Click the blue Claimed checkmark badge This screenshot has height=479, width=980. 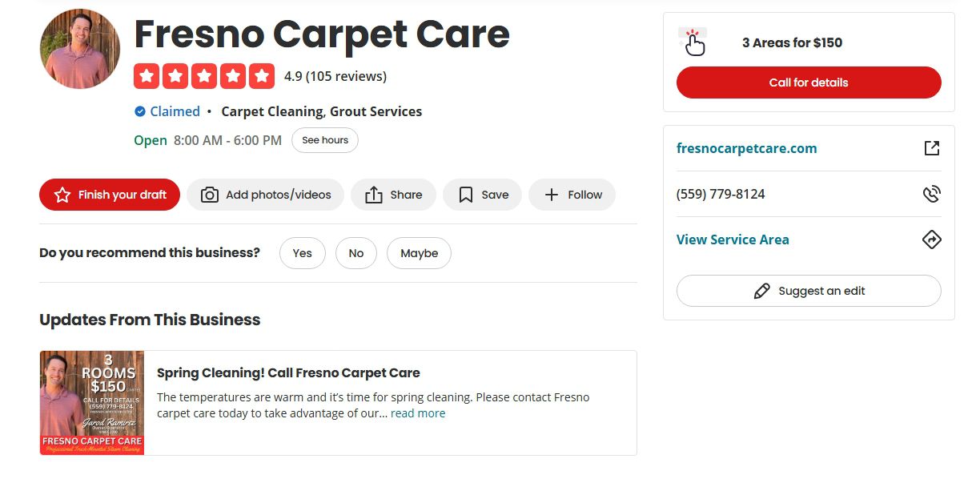[140, 111]
